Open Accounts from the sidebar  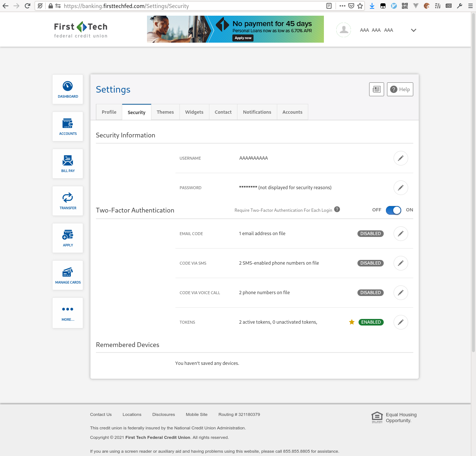(x=68, y=126)
